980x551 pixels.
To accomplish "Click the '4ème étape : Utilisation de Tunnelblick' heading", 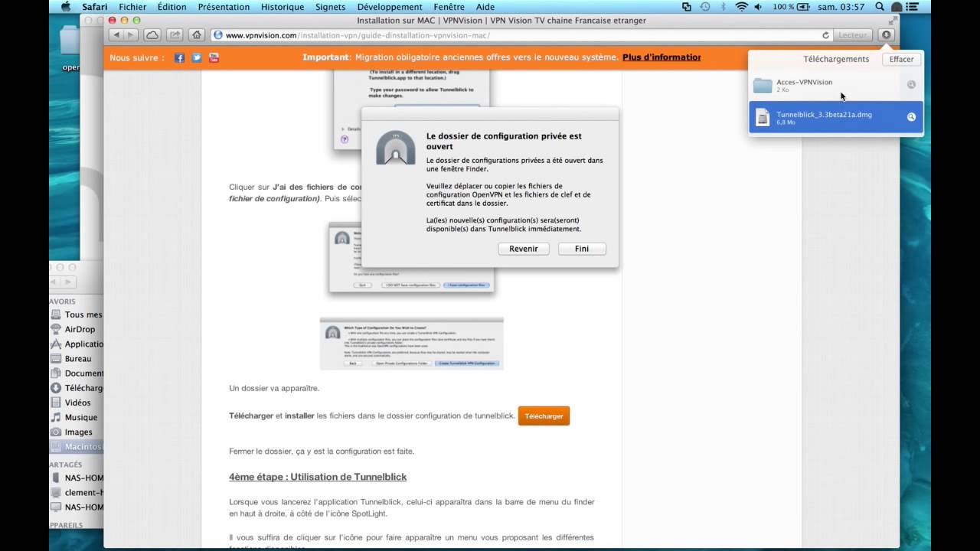I will [318, 477].
